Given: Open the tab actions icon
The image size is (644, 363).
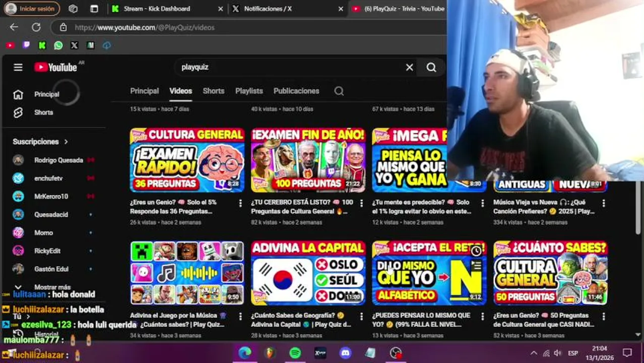Looking at the screenshot, I should tap(94, 9).
